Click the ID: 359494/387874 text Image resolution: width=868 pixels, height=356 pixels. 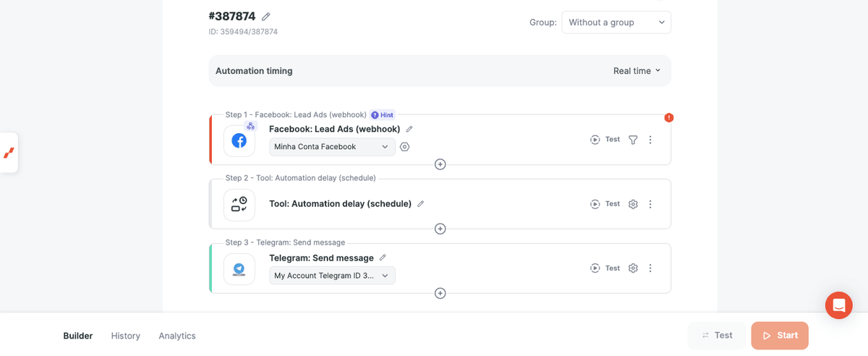(x=243, y=32)
